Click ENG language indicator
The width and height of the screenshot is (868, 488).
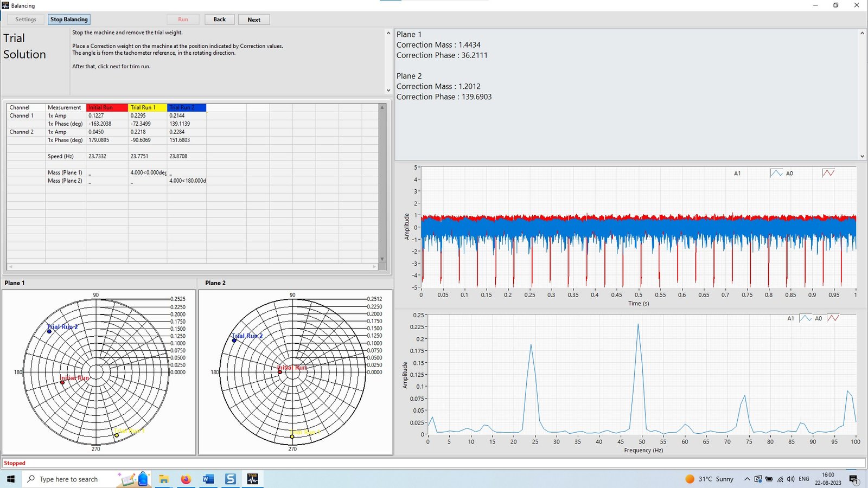click(x=804, y=479)
